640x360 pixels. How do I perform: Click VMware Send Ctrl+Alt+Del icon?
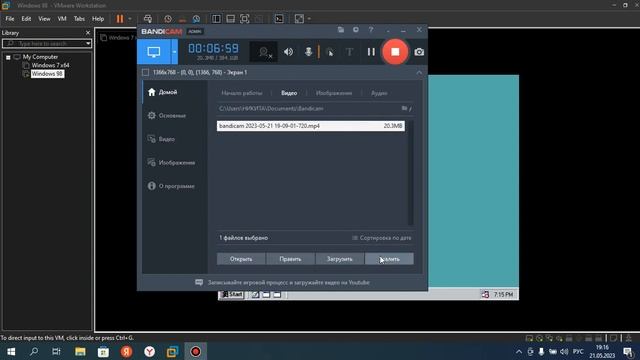point(148,19)
